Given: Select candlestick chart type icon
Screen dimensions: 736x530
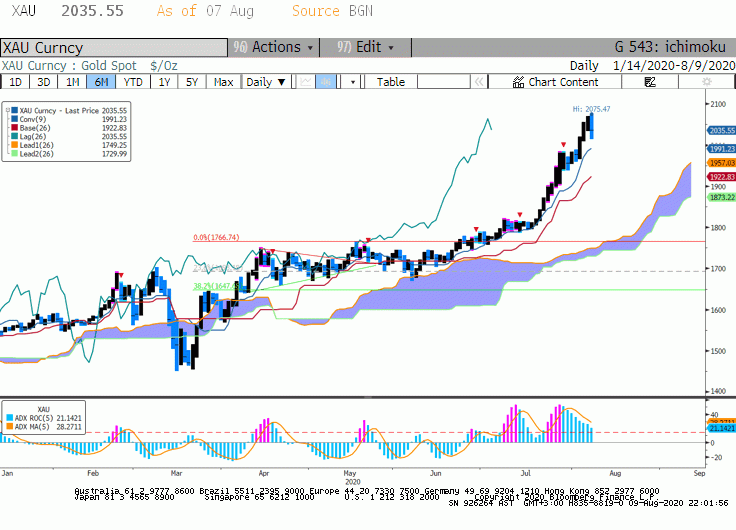Looking at the screenshot, I should [x=325, y=82].
